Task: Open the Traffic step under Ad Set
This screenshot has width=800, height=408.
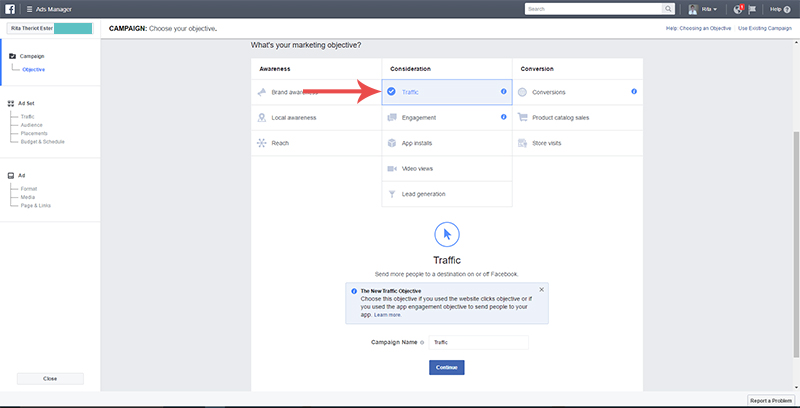Action: [x=28, y=117]
